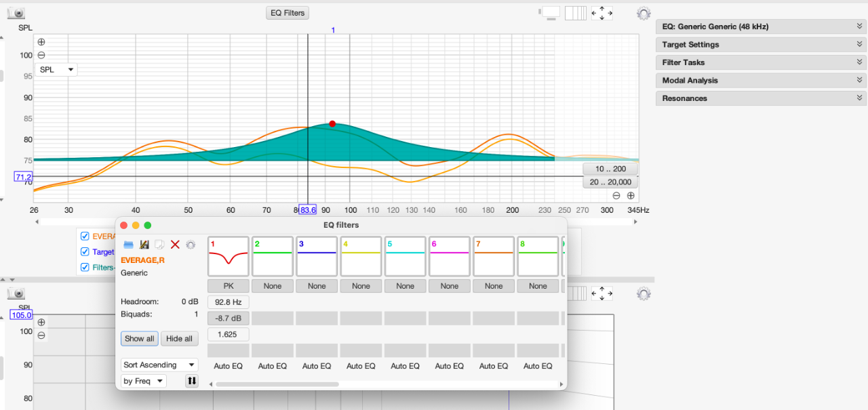Open filter 3 None type selector
Screen dimensions: 868x410
317,286
